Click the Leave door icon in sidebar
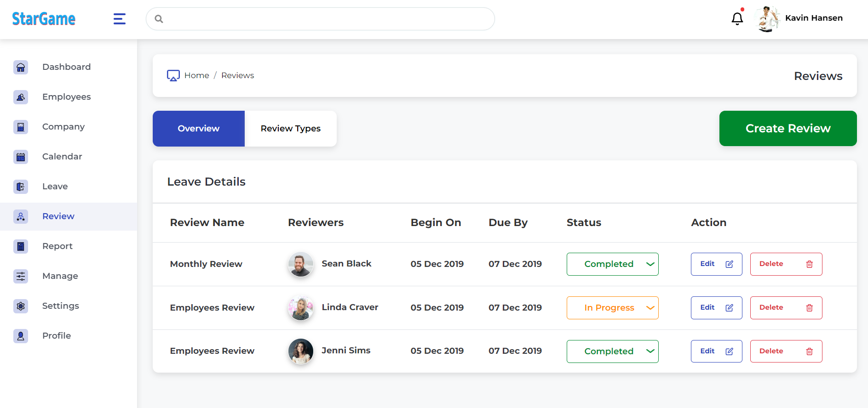The image size is (868, 408). click(x=21, y=187)
